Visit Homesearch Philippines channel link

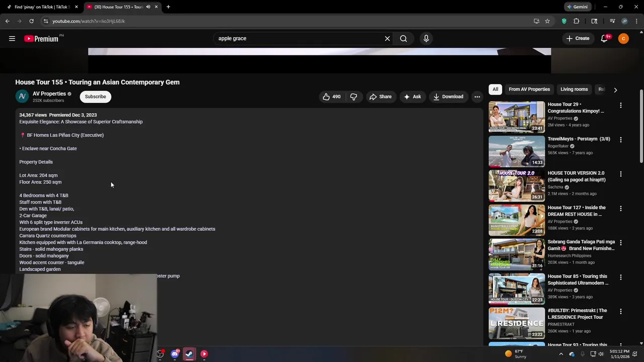coord(569,255)
